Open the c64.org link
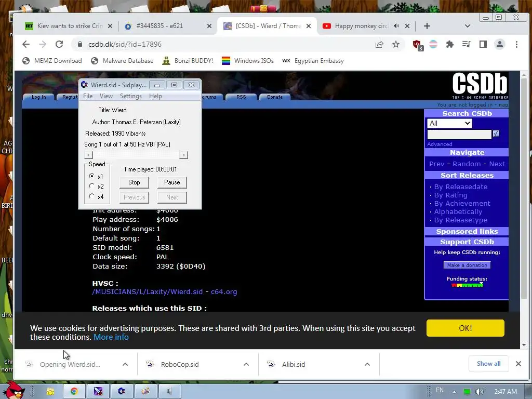Image resolution: width=532 pixels, height=399 pixels. (224, 292)
